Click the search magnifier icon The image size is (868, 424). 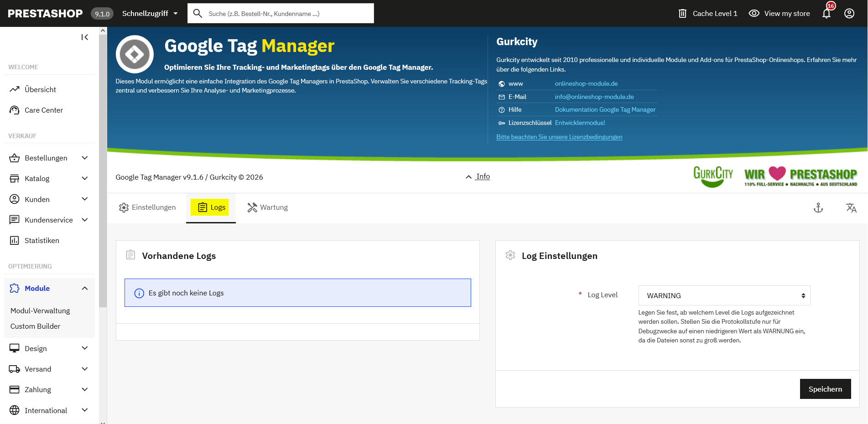pyautogui.click(x=198, y=14)
